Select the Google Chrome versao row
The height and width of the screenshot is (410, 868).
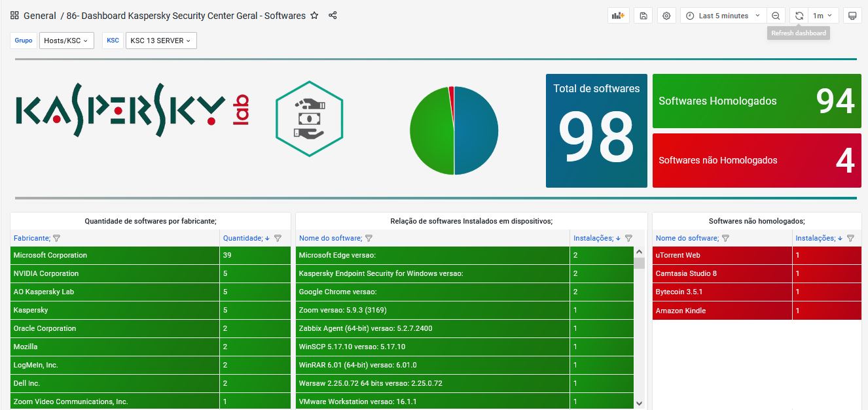(x=465, y=292)
